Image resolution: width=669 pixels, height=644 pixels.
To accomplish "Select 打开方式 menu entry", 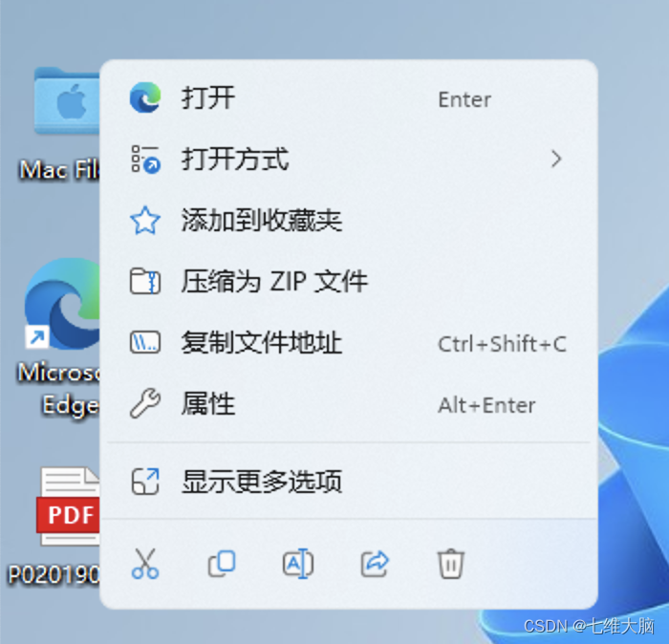I will 349,159.
